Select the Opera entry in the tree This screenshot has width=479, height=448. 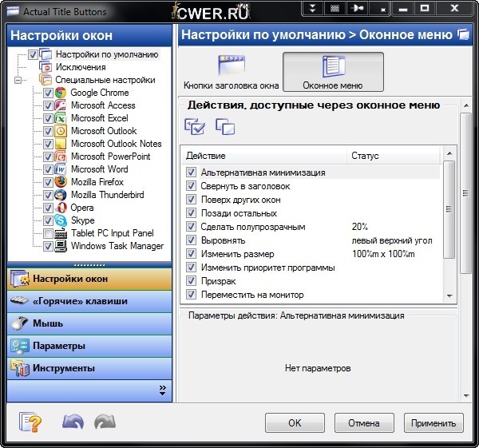81,208
